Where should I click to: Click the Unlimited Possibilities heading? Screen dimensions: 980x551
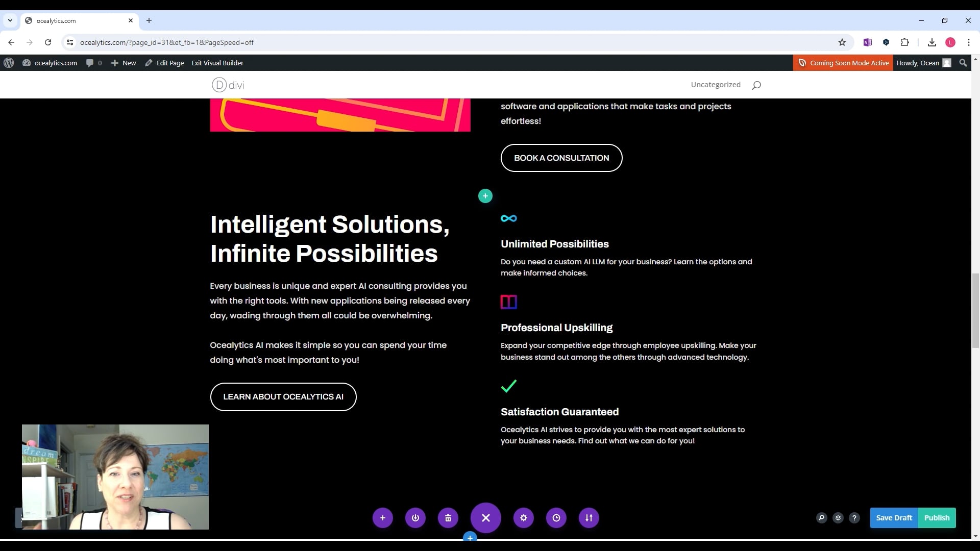click(555, 244)
